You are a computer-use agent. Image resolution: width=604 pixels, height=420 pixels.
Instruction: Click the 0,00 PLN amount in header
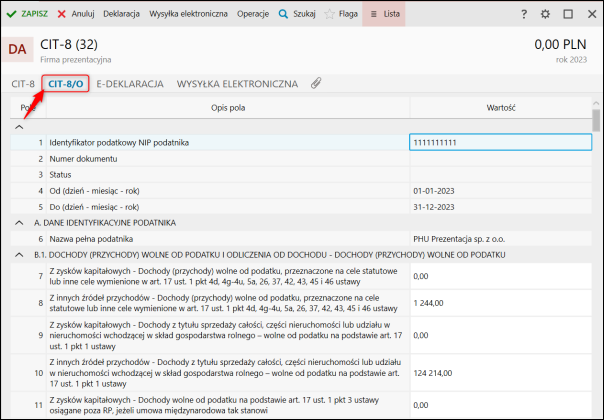pos(560,44)
